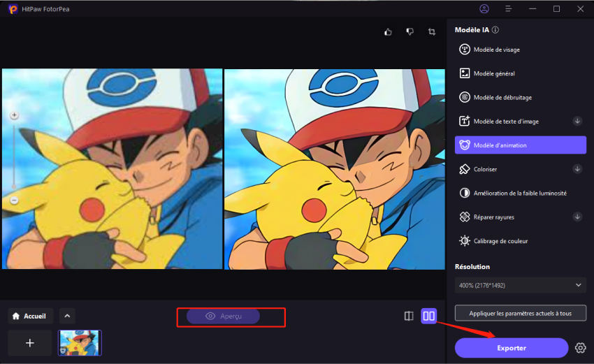This screenshot has width=594, height=364.
Task: Switch to split slider compare view
Action: (409, 316)
